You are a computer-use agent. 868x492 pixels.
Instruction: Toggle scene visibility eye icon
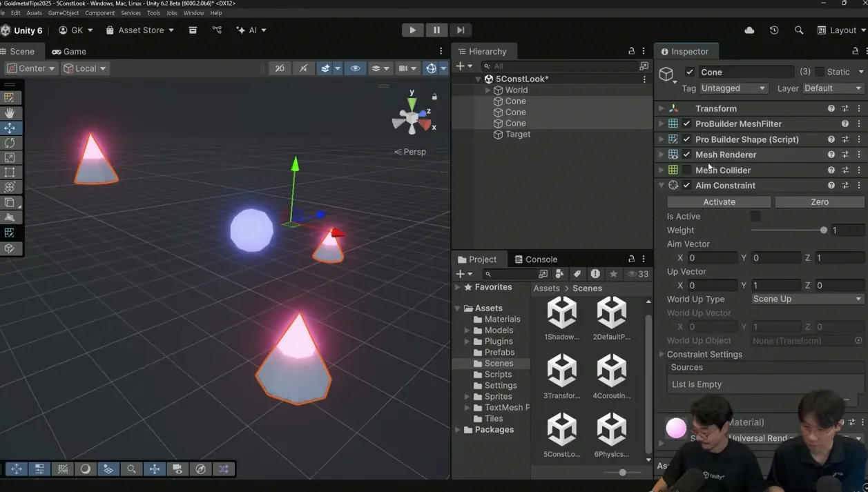355,68
